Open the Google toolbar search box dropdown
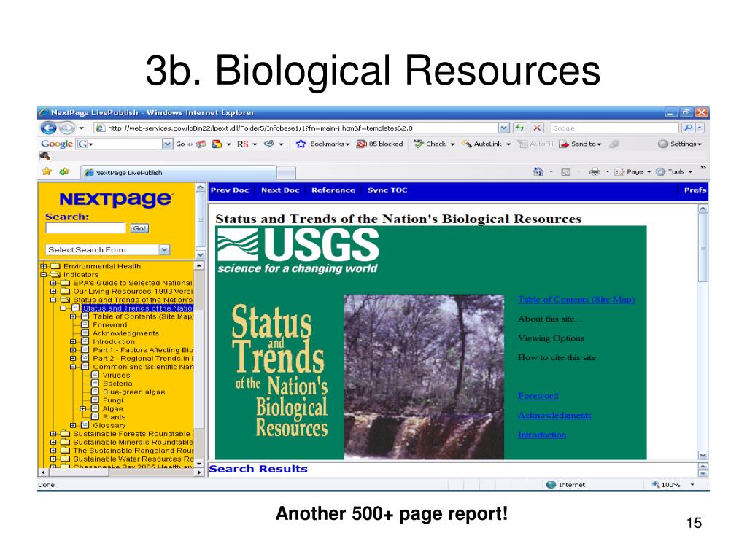747x560 pixels. coord(167,144)
